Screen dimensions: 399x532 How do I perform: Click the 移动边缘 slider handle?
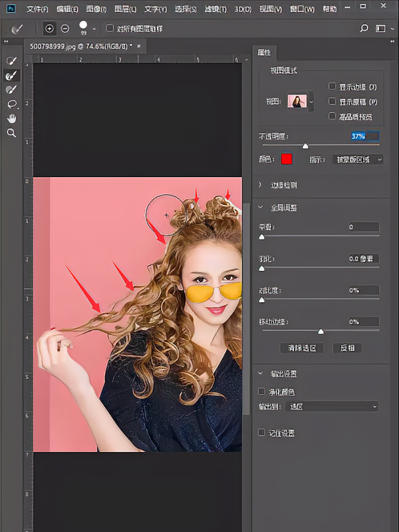[321, 331]
